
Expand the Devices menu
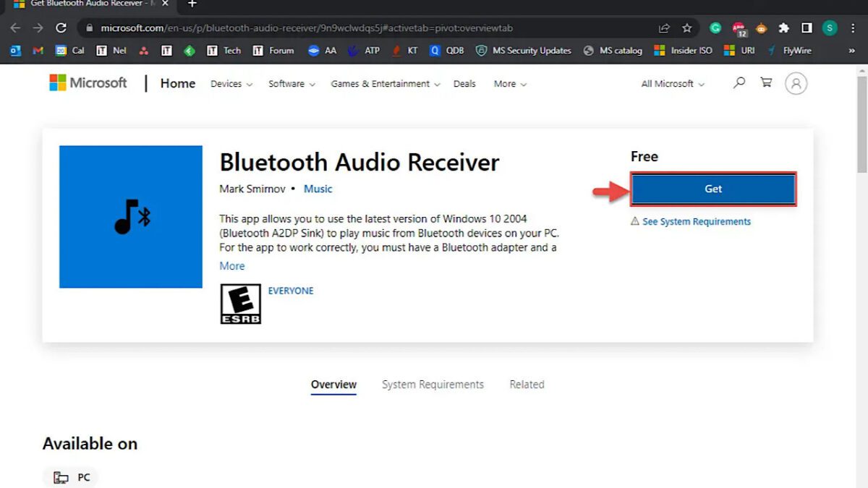click(x=231, y=84)
